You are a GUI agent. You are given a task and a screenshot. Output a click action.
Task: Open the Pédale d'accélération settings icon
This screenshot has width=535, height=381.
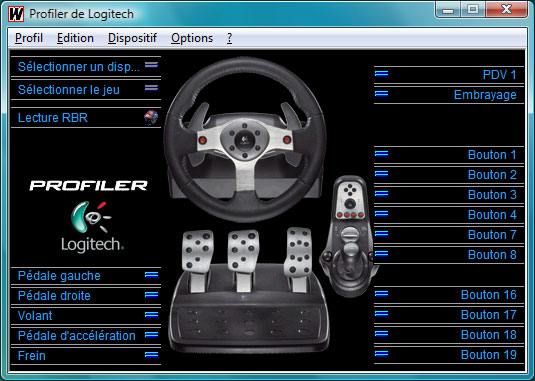pos(151,335)
